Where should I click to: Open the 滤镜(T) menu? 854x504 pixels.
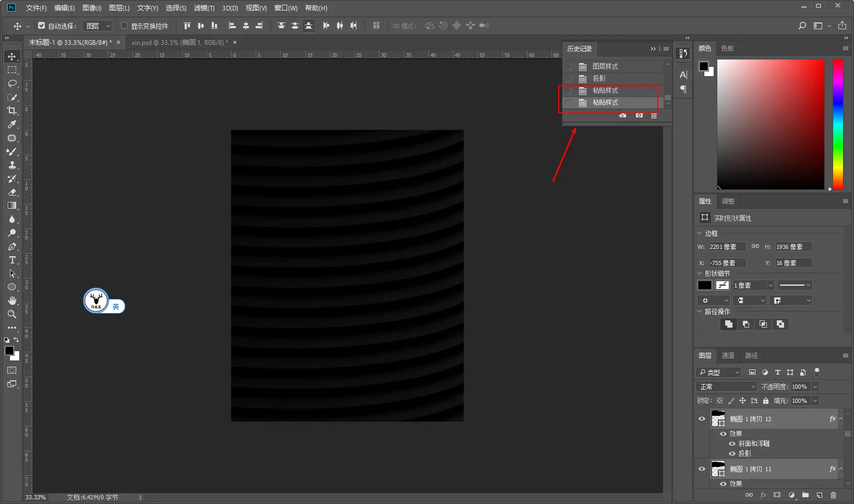point(204,8)
